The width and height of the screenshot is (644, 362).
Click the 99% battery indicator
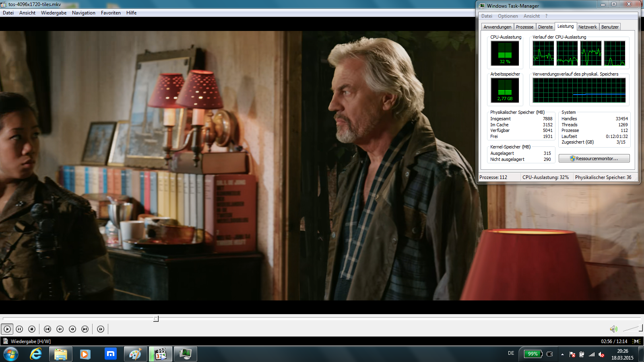533,354
